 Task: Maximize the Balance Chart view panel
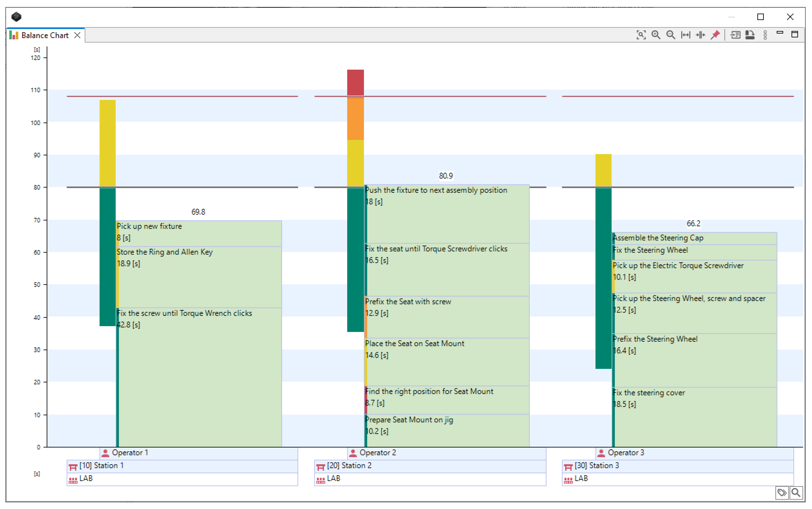[795, 34]
